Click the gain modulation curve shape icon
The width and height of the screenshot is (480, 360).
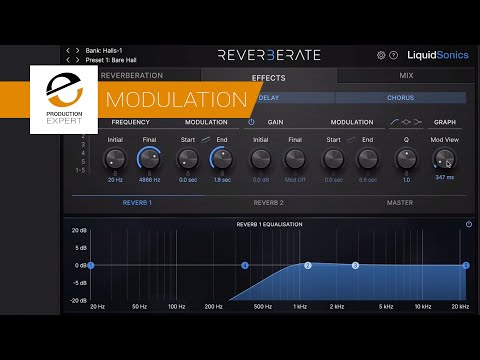(351, 140)
